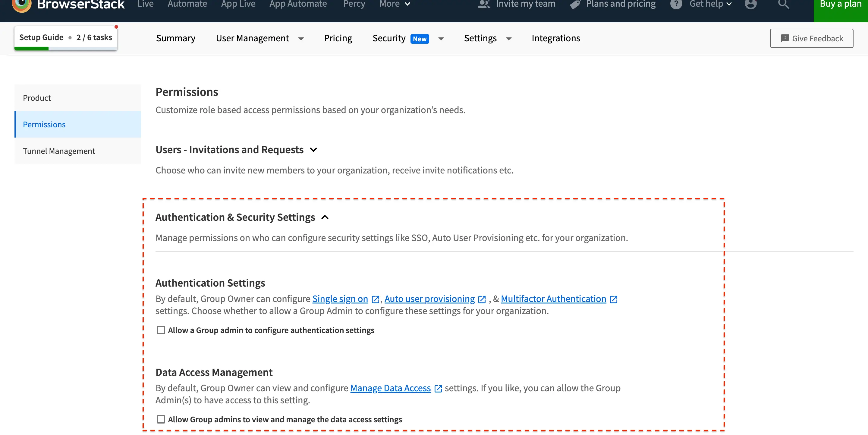This screenshot has width=868, height=435.
Task: Click the Give Feedback button
Action: (811, 38)
